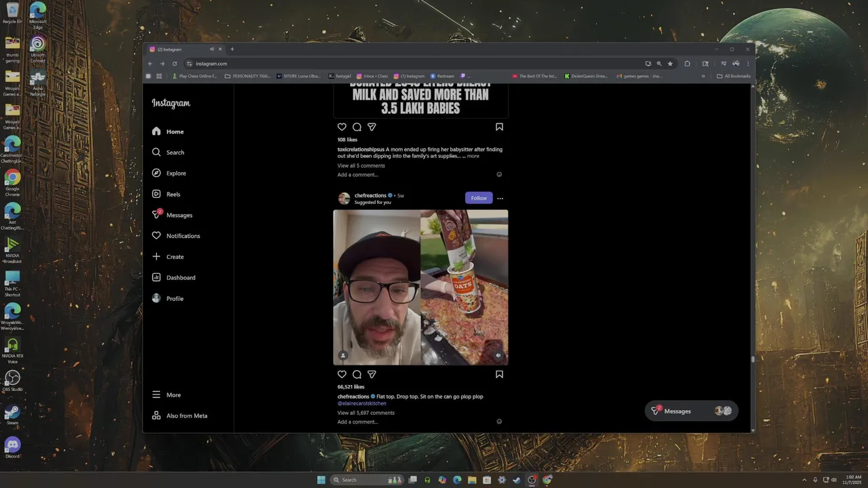Screen dimensions: 868x488
Task: Save the toxicrelationshipsus post with bookmark
Action: [x=499, y=127]
